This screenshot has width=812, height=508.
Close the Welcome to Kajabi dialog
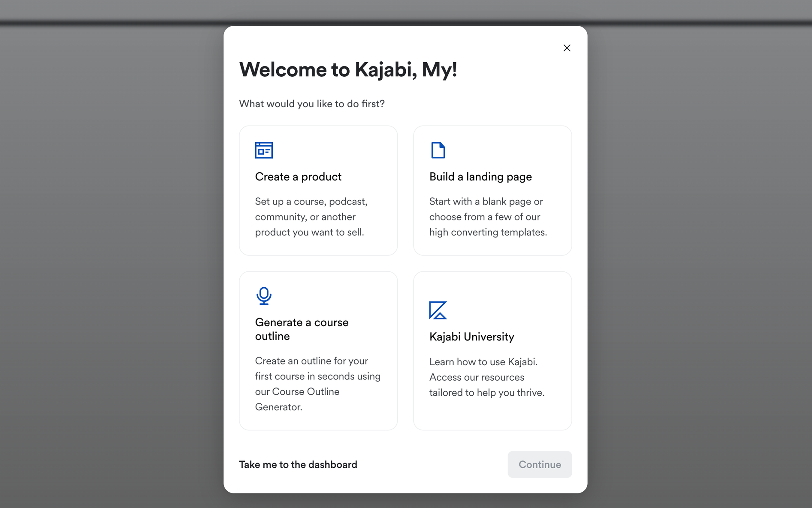(x=567, y=48)
